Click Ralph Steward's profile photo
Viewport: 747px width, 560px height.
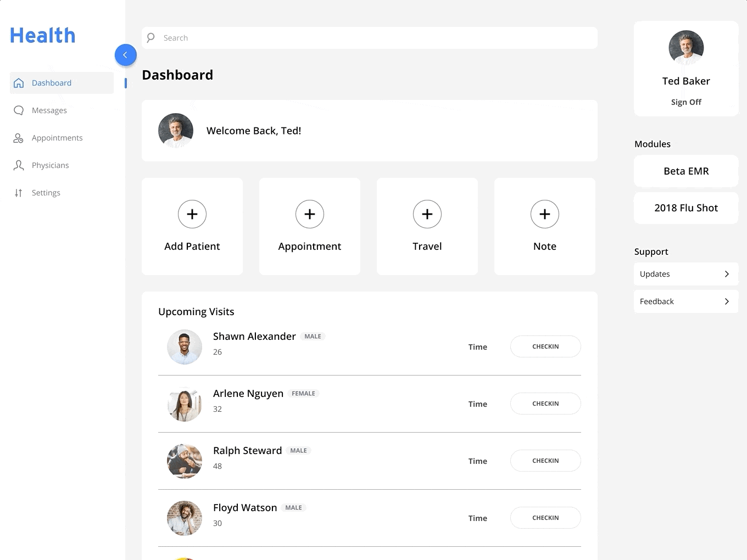185,461
